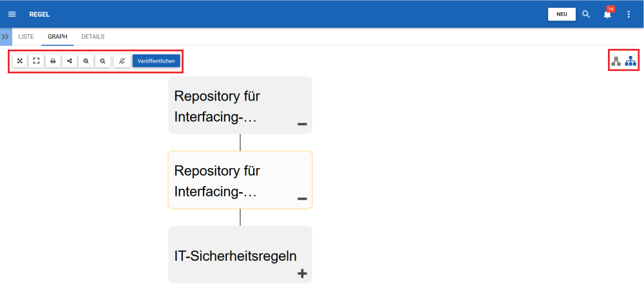Open the search magnifier in header
The width and height of the screenshot is (644, 293).
pos(585,14)
